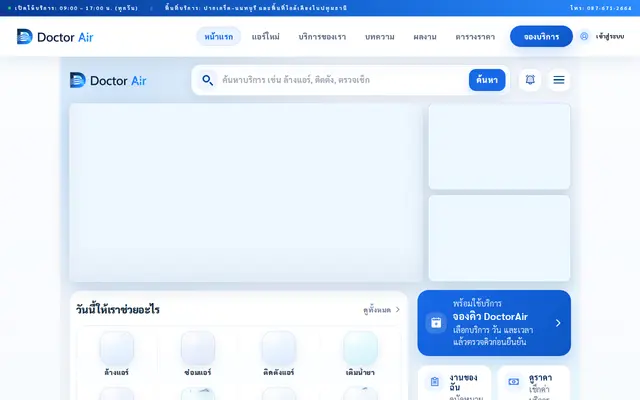The width and height of the screenshot is (640, 400).
Task: Focus the ค้นหาบริการ search input field
Action: [x=342, y=80]
